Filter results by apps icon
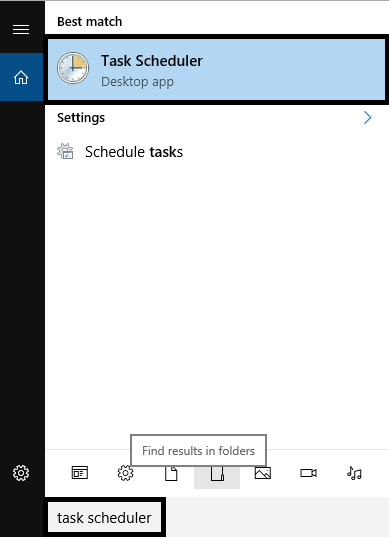 [x=80, y=473]
